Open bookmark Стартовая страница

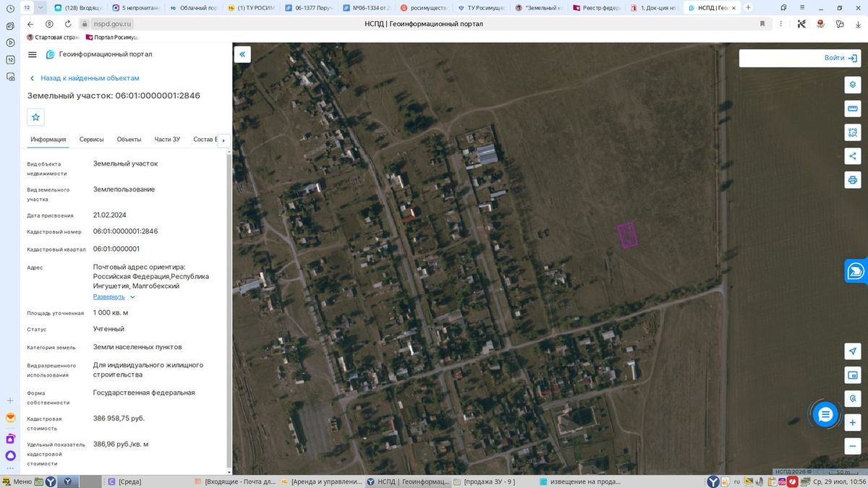[x=54, y=37]
